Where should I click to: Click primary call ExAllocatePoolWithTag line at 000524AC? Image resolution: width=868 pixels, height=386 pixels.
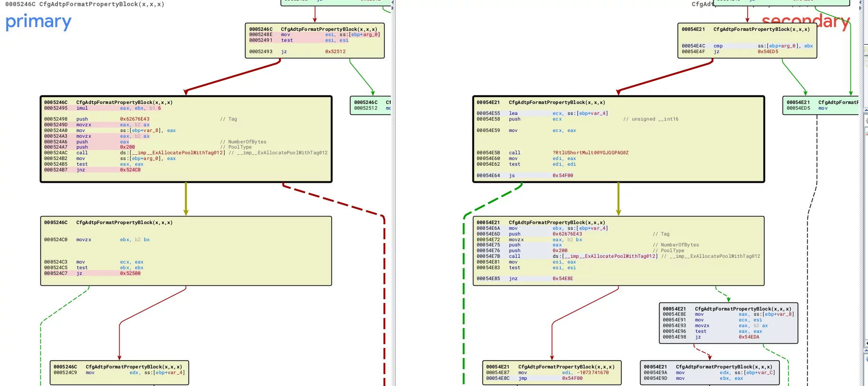click(186, 153)
